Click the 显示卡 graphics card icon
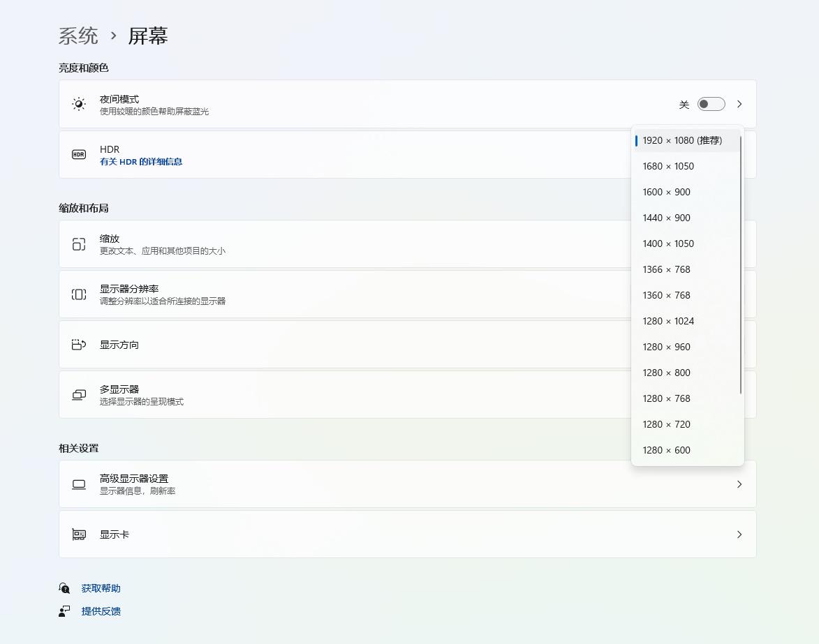 click(x=78, y=534)
